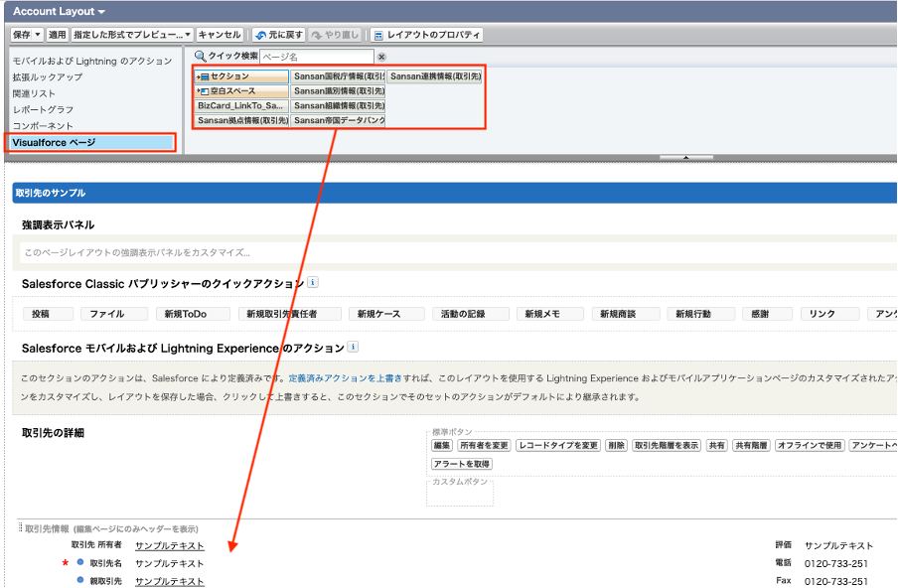Click the layout properties icon
This screenshot has width=898, height=588.
(378, 36)
